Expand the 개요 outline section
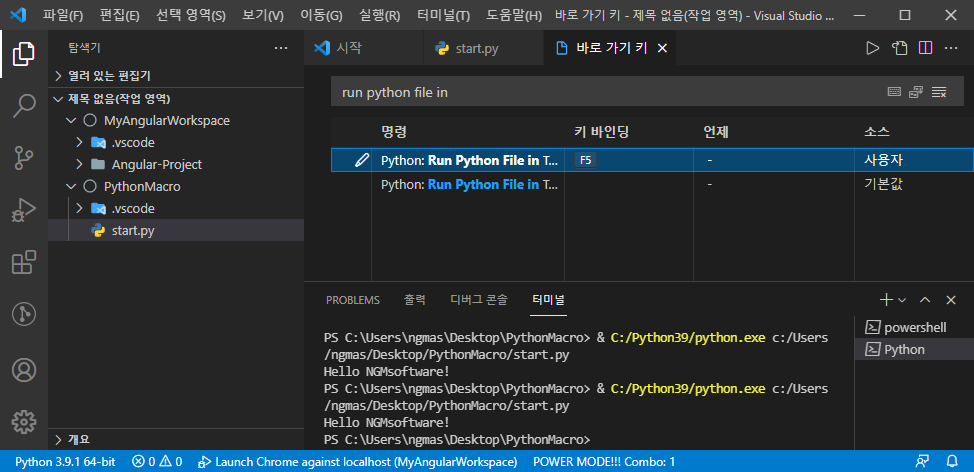974x472 pixels. (176, 439)
